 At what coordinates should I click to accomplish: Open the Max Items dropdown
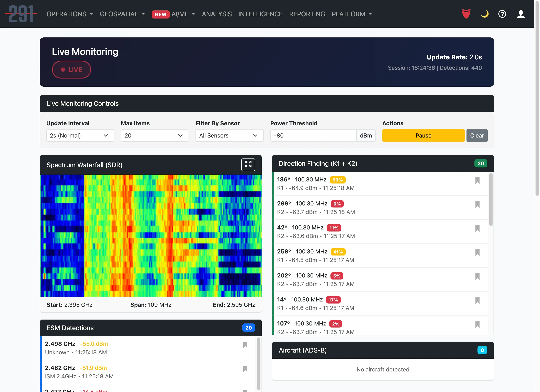pos(155,135)
